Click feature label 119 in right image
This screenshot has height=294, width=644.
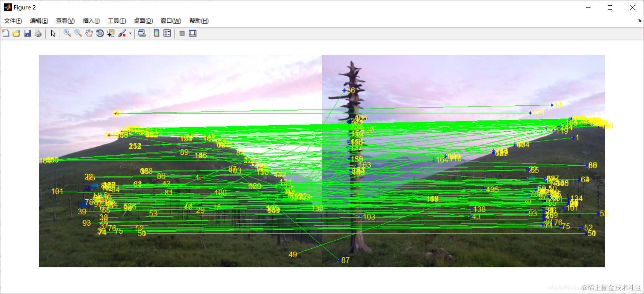(562, 131)
